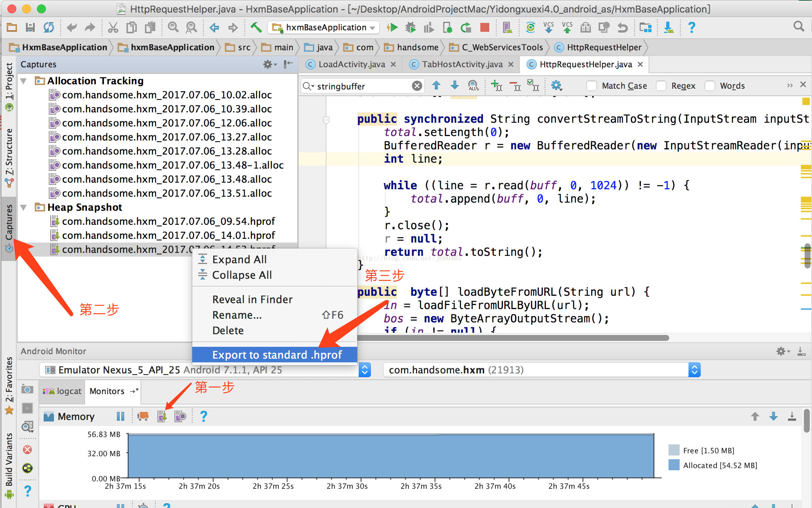Open the 1: Project tool window
The width and height of the screenshot is (812, 508).
(9, 87)
